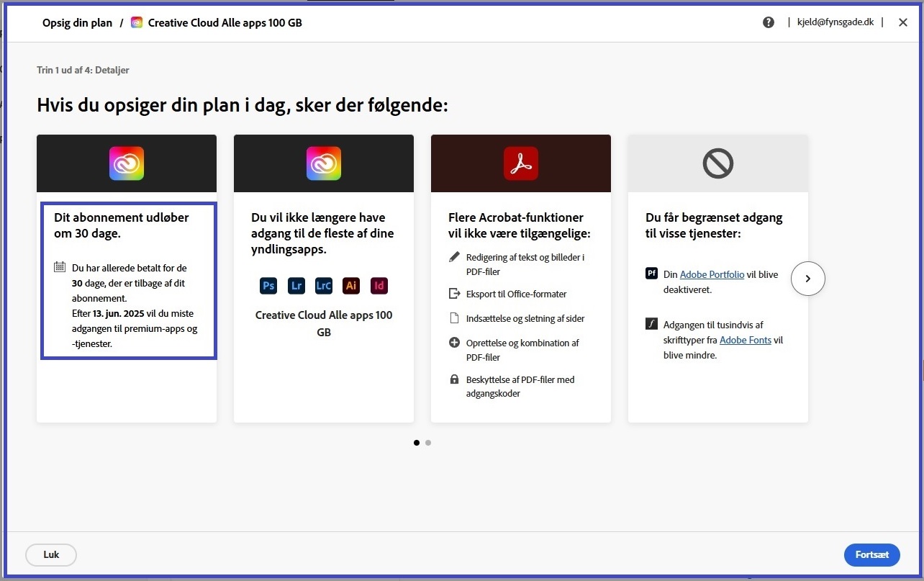Click the account email kjeld@fynsgade.dk
Viewport: 924px width, 581px height.
(x=835, y=22)
